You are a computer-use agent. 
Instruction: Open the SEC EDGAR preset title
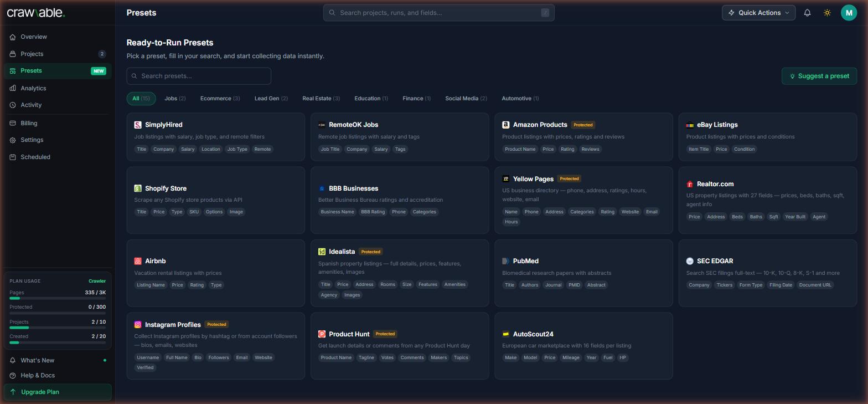click(x=715, y=261)
